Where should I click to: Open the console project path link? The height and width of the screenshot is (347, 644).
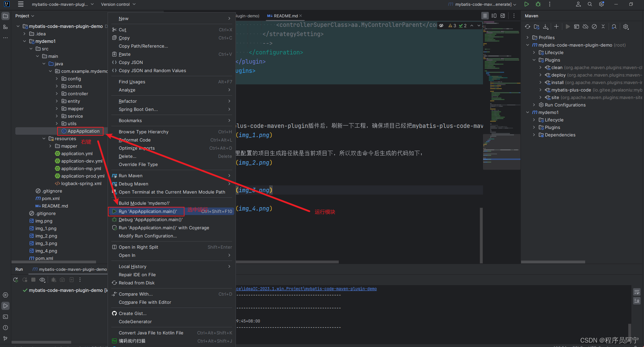coord(306,289)
